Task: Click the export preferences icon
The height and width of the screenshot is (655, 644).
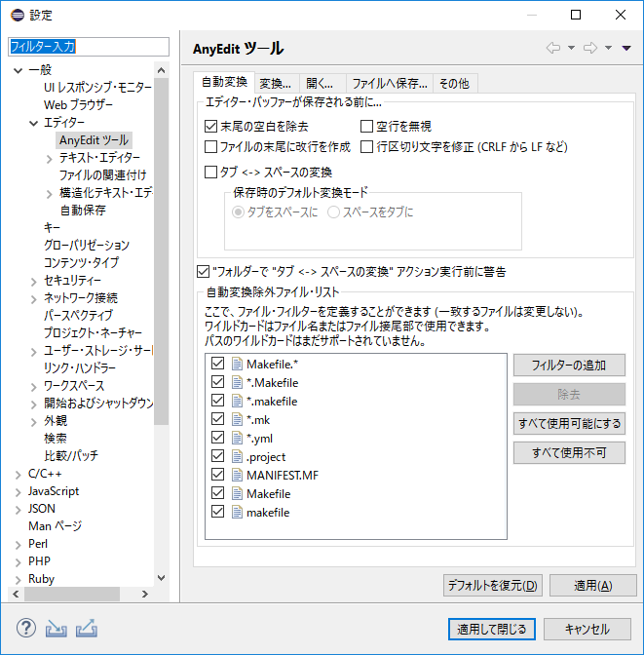Action: (87, 629)
